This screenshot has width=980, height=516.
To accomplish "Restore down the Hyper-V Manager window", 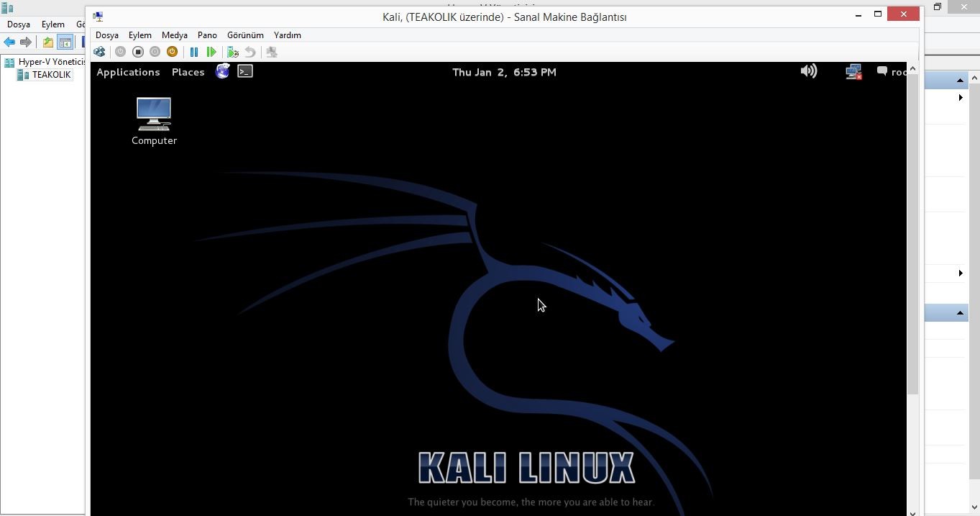I will [938, 7].
